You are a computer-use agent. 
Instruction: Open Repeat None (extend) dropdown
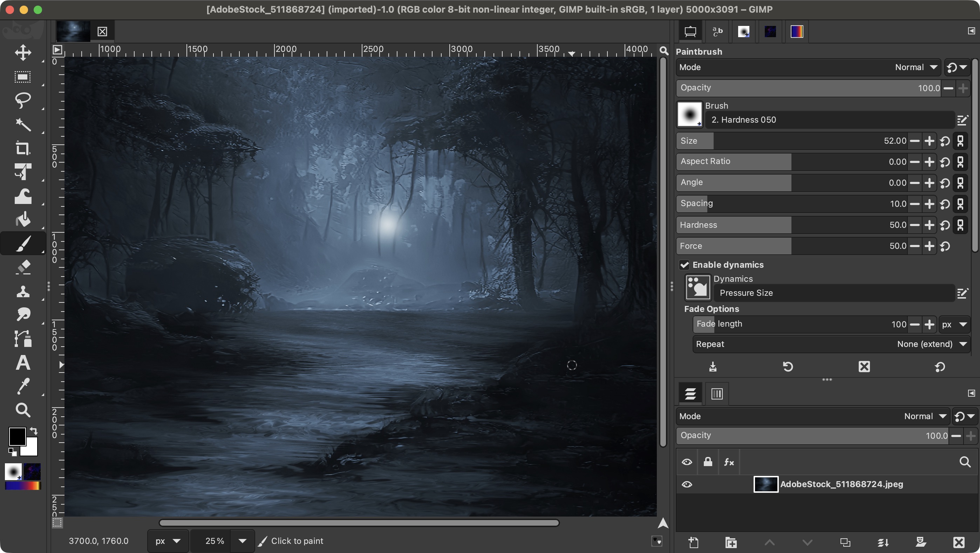(831, 344)
